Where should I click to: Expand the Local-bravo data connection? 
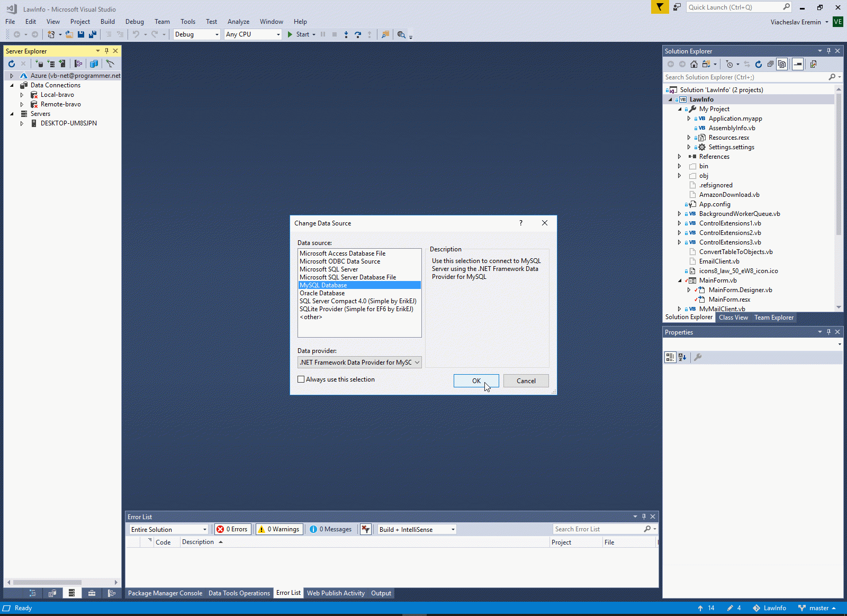22,95
